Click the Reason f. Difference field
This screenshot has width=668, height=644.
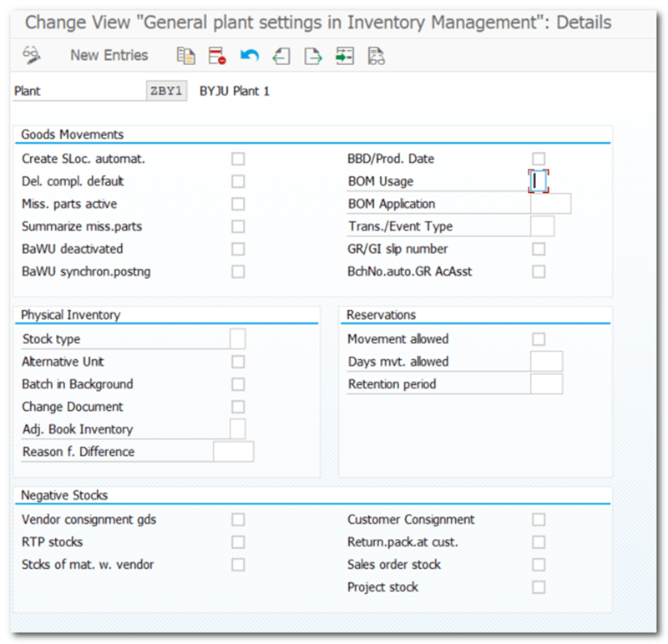[233, 452]
